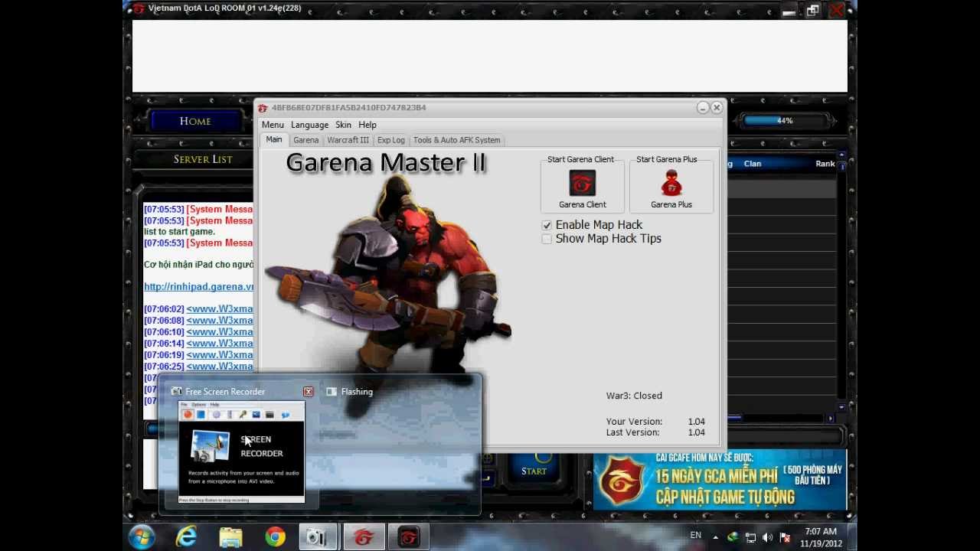
Task: Open Internet Explorer from the taskbar
Action: click(x=186, y=536)
